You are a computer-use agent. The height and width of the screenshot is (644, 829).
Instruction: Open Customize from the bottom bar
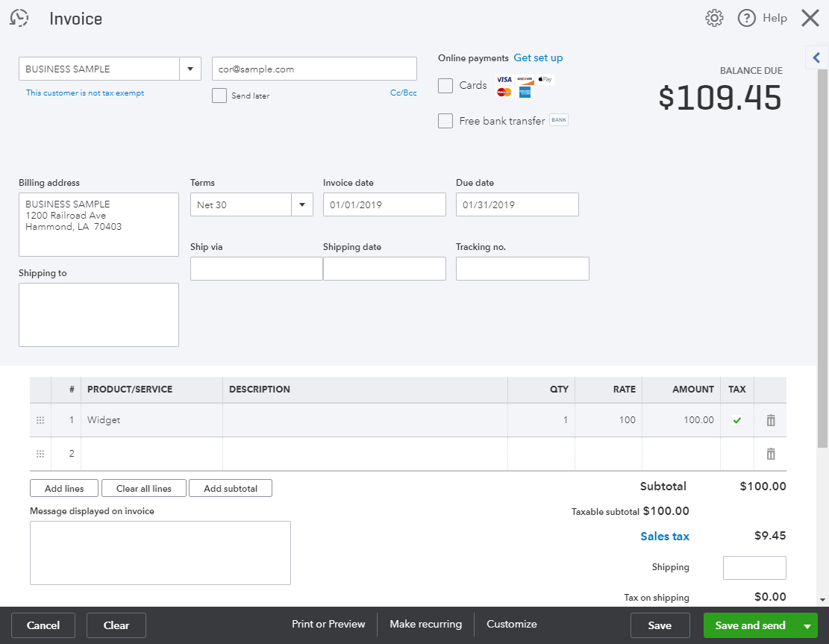(511, 624)
